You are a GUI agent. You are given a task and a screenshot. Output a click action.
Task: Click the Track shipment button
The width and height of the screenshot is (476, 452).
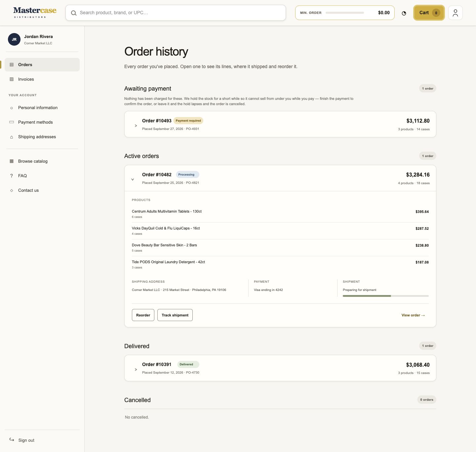click(175, 315)
